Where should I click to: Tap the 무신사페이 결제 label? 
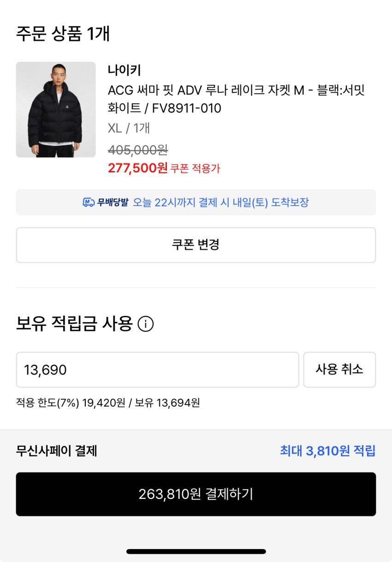[x=56, y=451]
